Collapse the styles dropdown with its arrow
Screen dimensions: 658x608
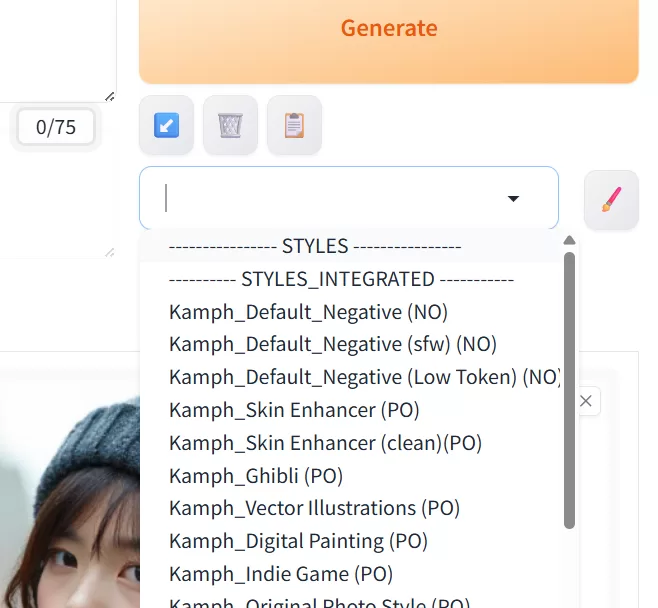click(x=513, y=198)
